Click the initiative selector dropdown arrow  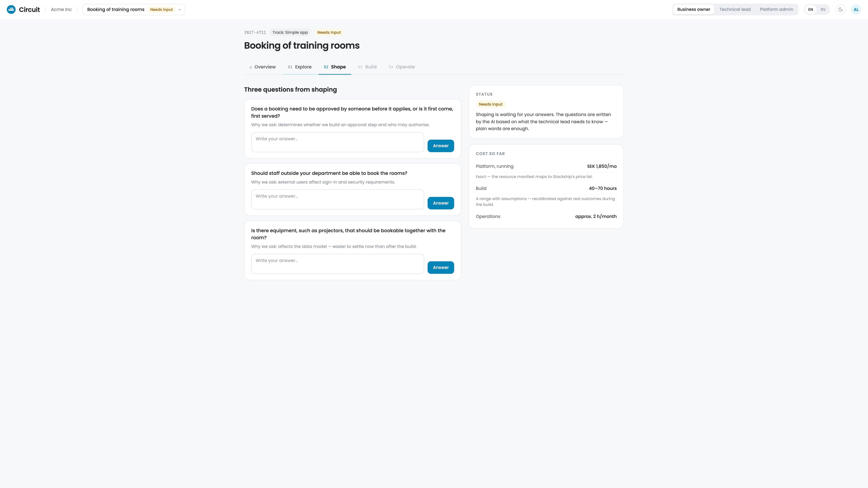tap(180, 10)
